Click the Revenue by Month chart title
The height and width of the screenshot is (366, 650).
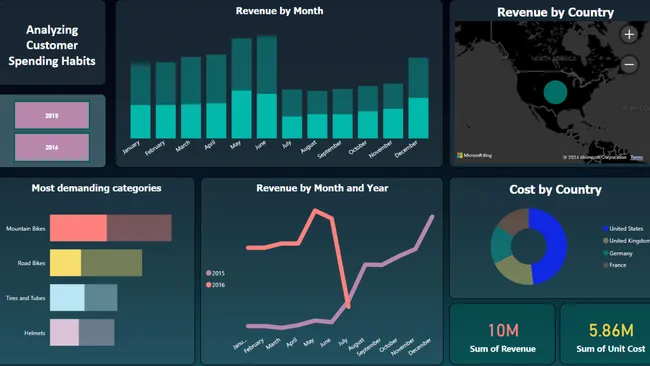279,11
